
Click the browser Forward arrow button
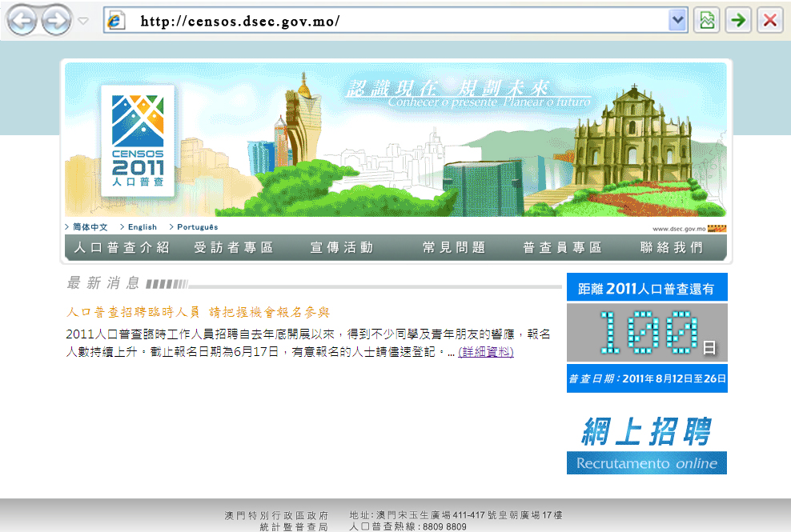pos(56,21)
